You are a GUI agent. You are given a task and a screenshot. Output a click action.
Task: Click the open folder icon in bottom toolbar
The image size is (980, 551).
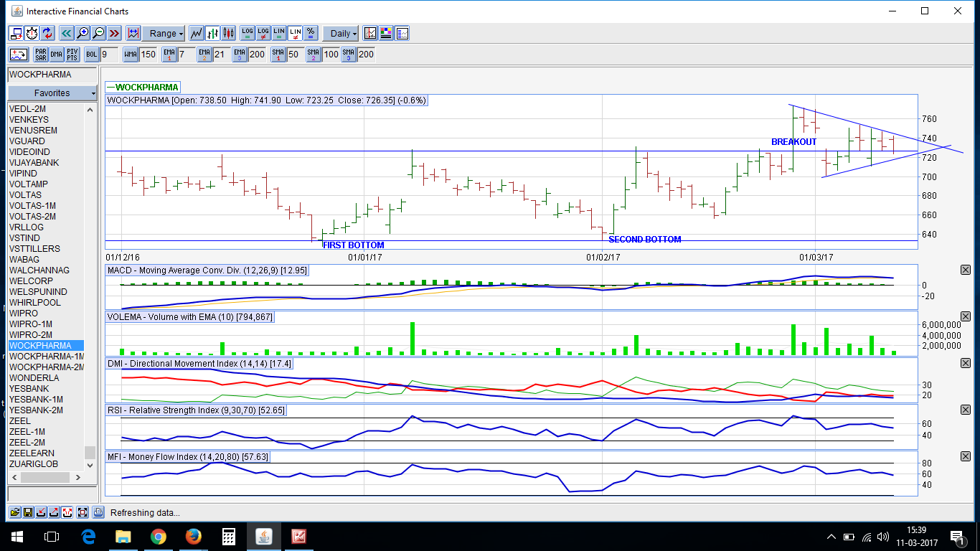(15, 512)
